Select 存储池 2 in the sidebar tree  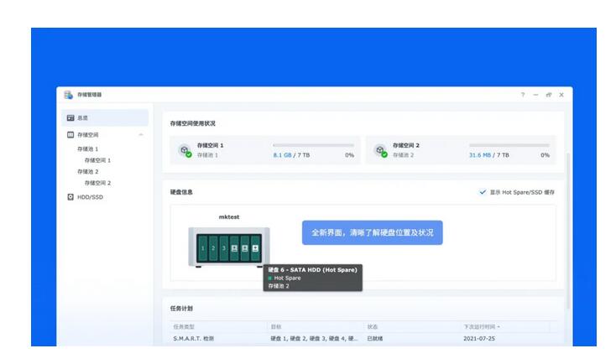(x=88, y=171)
